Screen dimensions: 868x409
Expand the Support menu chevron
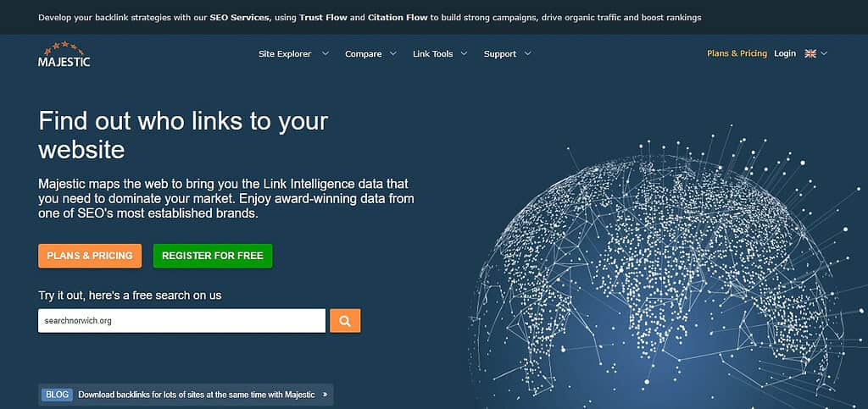pyautogui.click(x=527, y=53)
